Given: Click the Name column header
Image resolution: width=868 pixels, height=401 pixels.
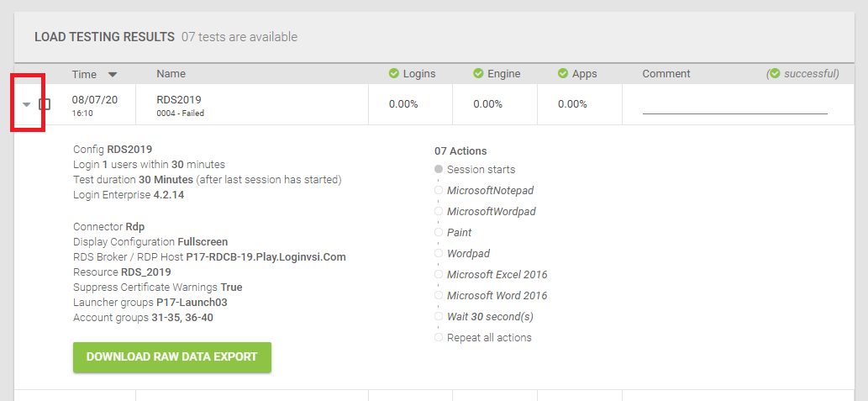Looking at the screenshot, I should point(171,74).
